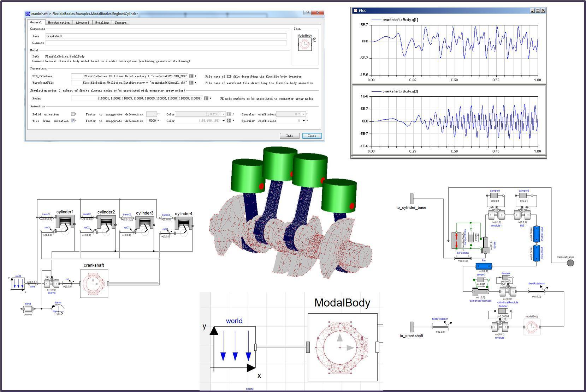
Task: Open the Sensors tab
Action: click(x=120, y=23)
